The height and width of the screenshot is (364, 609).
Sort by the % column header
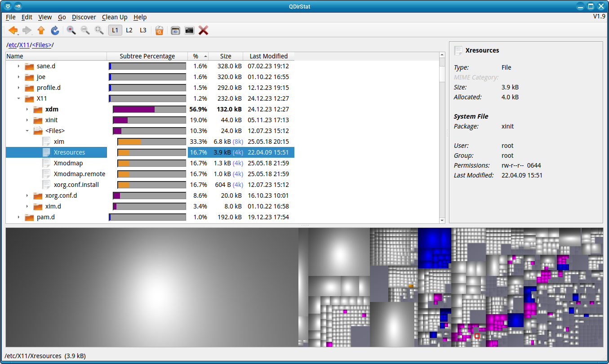(198, 56)
